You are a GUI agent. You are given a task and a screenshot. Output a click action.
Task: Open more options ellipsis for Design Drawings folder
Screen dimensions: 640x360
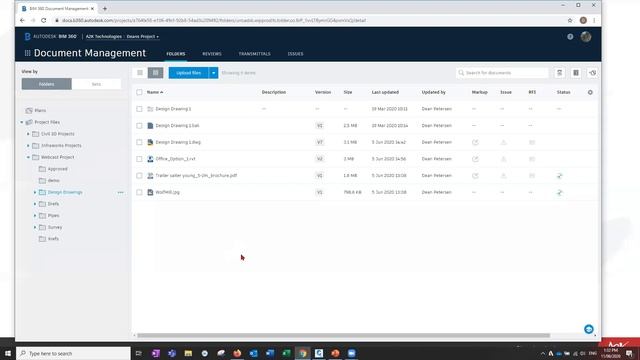120,192
